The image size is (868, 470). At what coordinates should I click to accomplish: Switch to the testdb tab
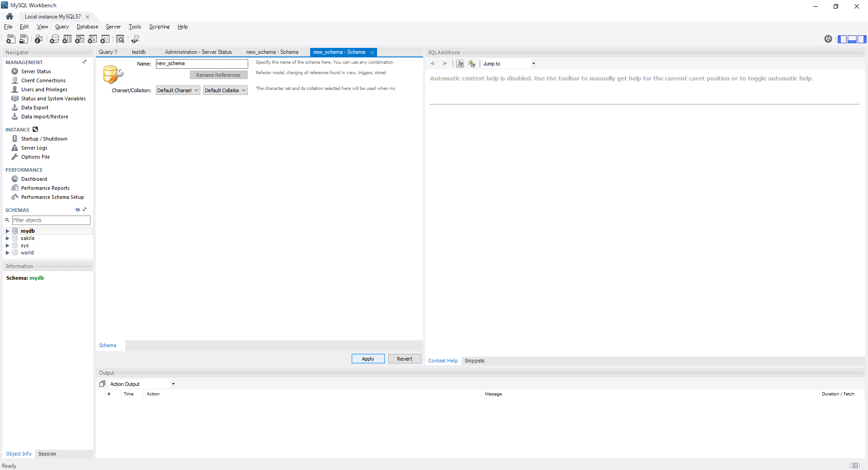tap(139, 52)
